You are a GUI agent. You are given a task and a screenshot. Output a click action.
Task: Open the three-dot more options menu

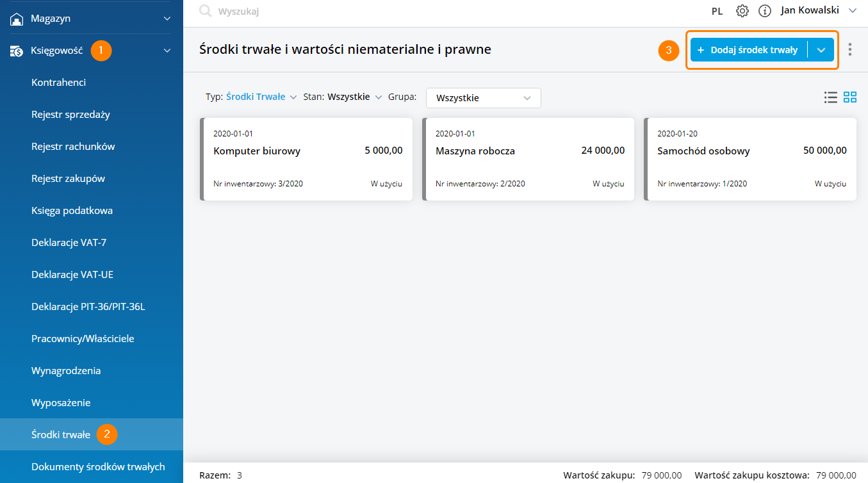pos(850,49)
